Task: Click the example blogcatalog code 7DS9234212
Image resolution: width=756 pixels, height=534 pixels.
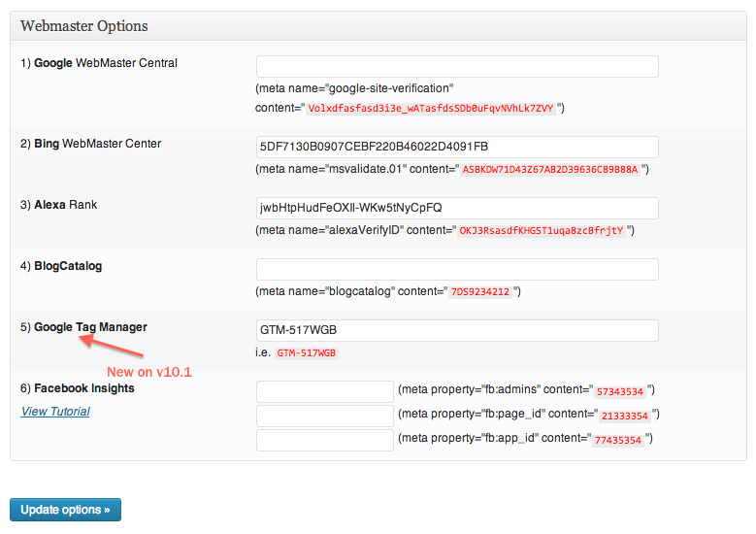Action: (480, 292)
